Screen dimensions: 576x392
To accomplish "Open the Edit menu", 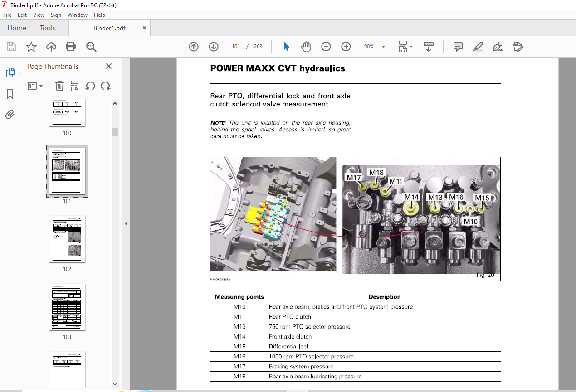I will click(22, 15).
